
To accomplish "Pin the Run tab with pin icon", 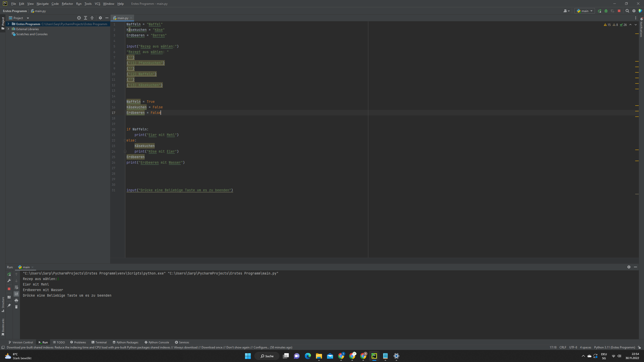I will [9, 305].
